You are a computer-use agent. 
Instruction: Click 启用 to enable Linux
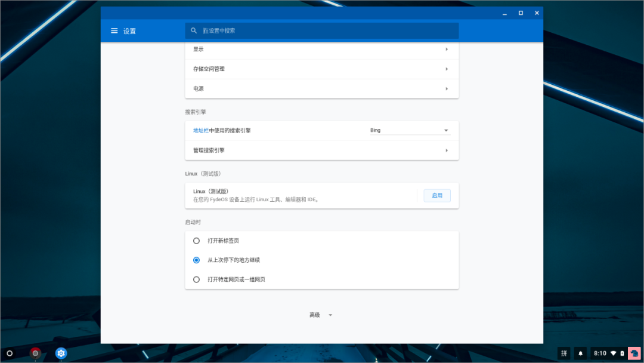437,196
